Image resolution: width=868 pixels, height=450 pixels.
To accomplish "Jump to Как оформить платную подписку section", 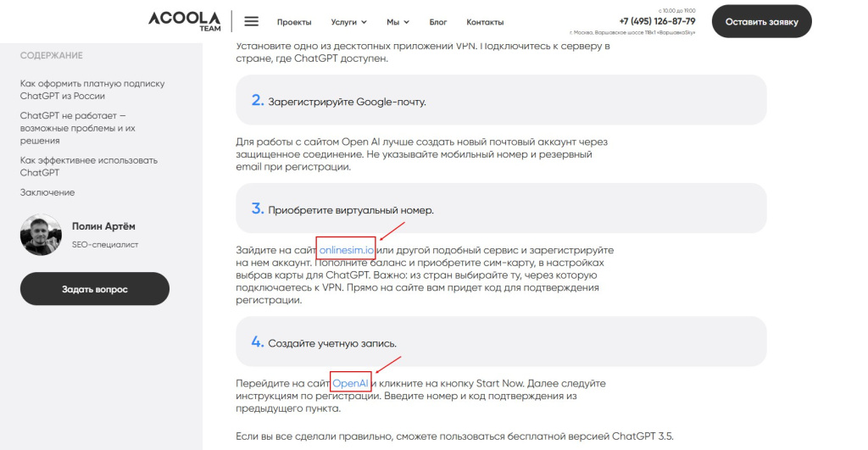I will pos(92,90).
